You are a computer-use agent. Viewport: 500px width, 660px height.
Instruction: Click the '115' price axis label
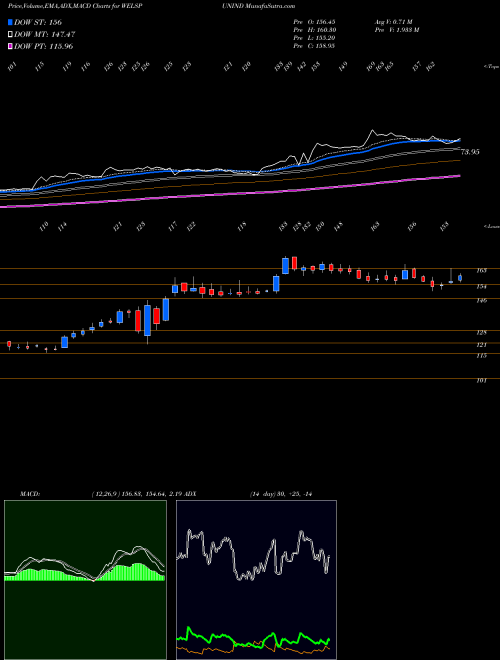481,356
